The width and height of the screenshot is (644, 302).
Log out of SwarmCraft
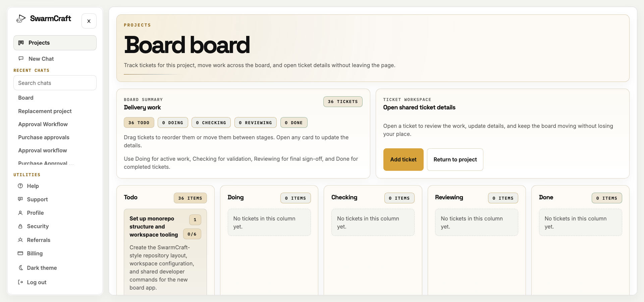55,282
